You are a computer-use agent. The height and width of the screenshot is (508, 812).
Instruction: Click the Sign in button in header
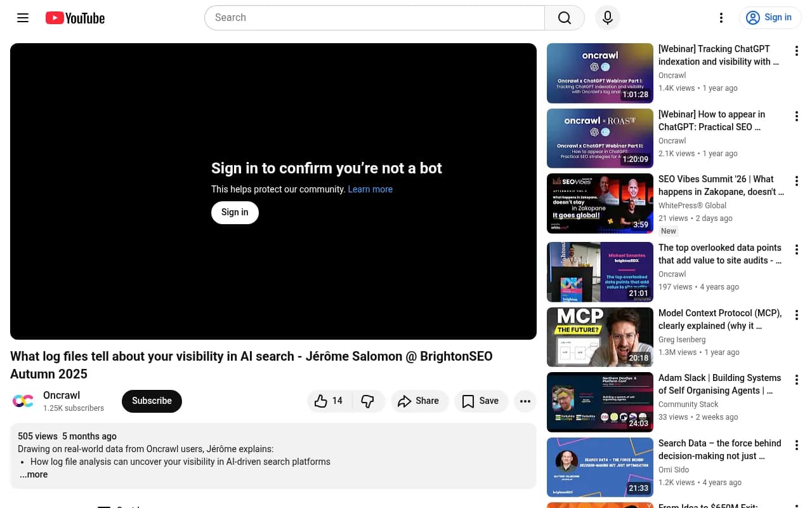tap(770, 18)
